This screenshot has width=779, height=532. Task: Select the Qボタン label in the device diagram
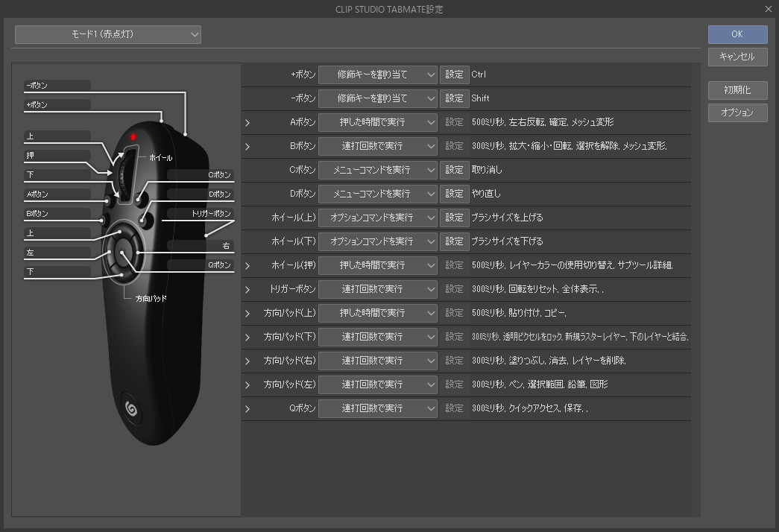click(201, 265)
